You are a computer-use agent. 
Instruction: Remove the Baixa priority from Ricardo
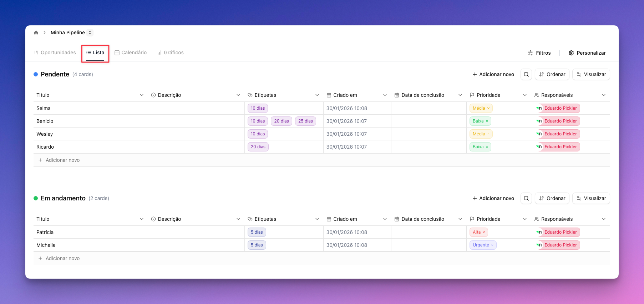coord(487,147)
